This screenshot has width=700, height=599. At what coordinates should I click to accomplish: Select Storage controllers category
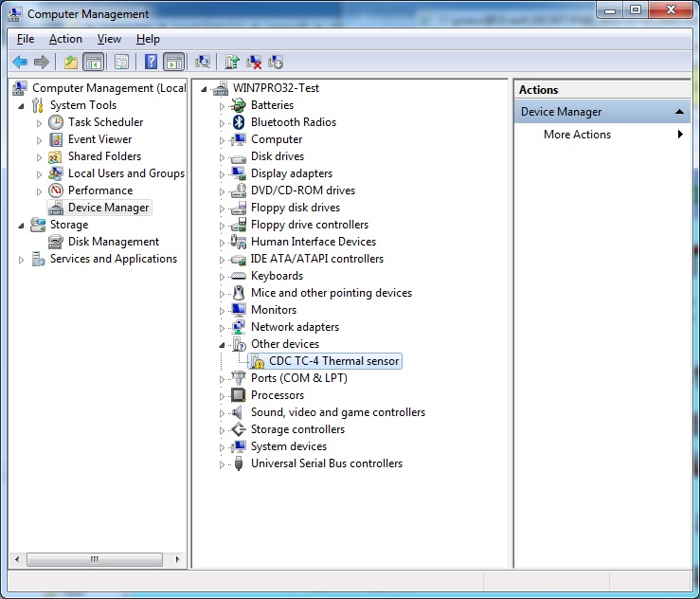pos(297,429)
